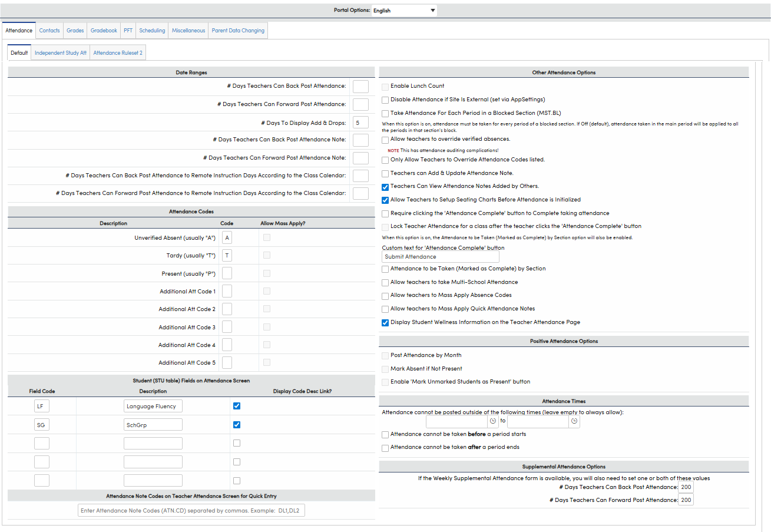
Task: Open the Parent Data Changing tab
Action: click(238, 31)
